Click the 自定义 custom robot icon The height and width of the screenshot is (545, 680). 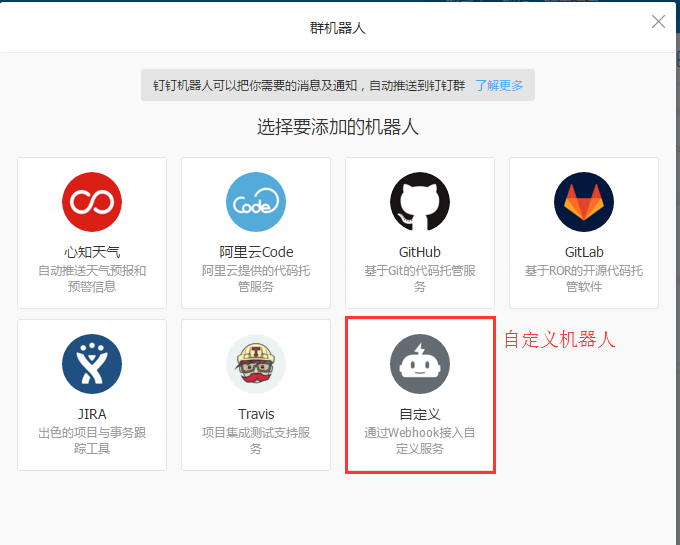coord(420,364)
